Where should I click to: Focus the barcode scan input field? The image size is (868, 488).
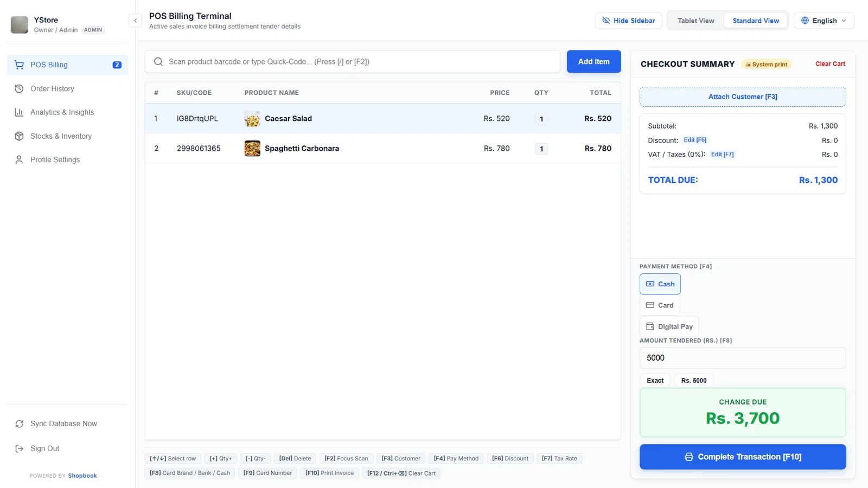click(352, 62)
